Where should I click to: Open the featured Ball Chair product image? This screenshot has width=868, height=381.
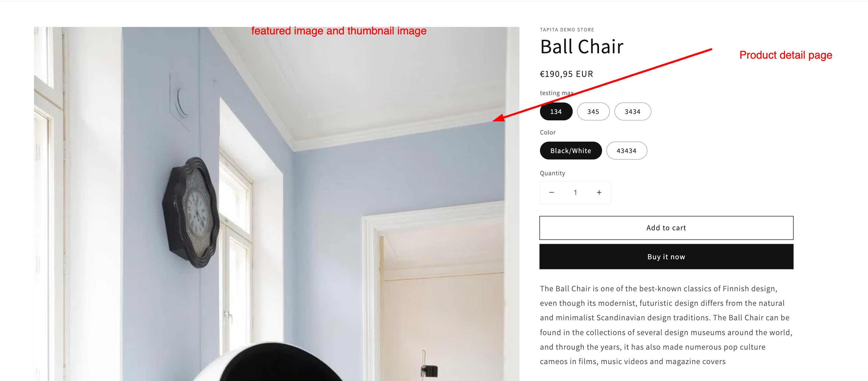(276, 204)
